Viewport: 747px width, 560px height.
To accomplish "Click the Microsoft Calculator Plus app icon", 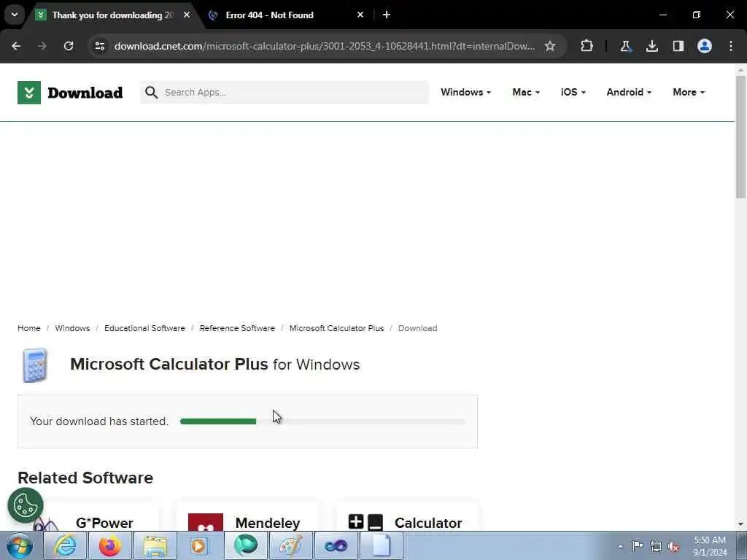I will [x=35, y=365].
